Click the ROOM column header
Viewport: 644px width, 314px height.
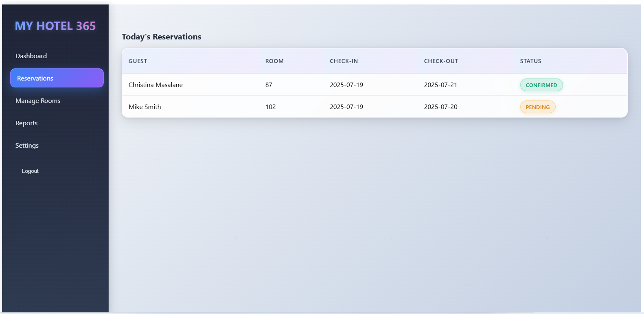274,61
